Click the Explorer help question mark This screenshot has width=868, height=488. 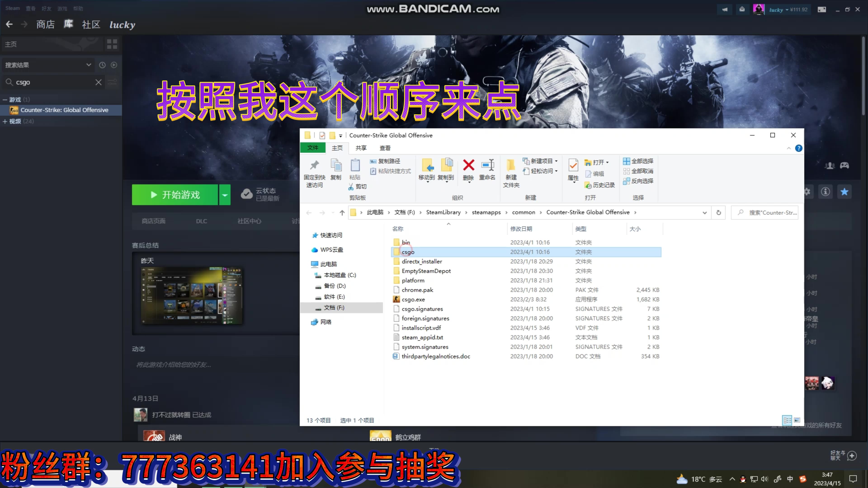[x=799, y=148]
